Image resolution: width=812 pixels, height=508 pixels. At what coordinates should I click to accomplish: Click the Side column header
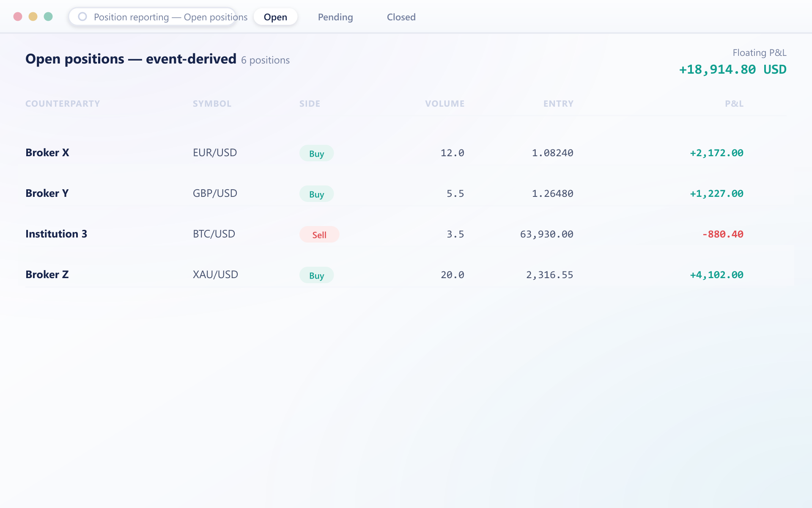tap(310, 104)
